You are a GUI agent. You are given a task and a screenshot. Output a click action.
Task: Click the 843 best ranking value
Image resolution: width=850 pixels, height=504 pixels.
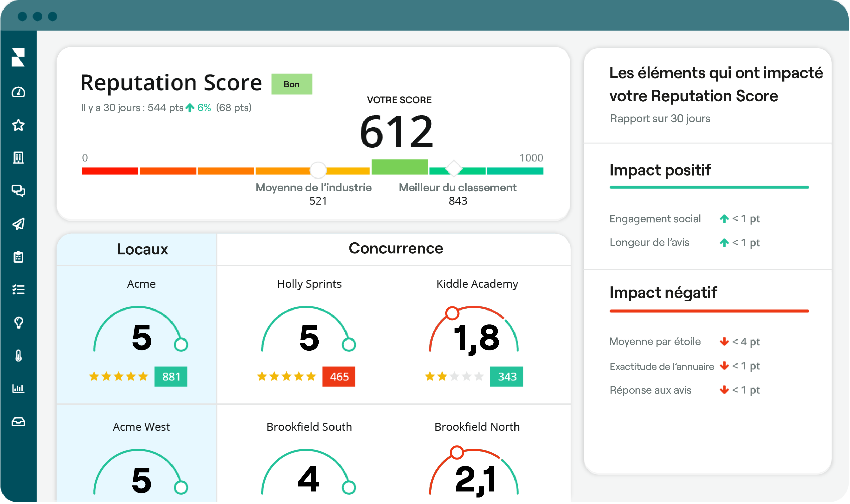click(x=459, y=201)
